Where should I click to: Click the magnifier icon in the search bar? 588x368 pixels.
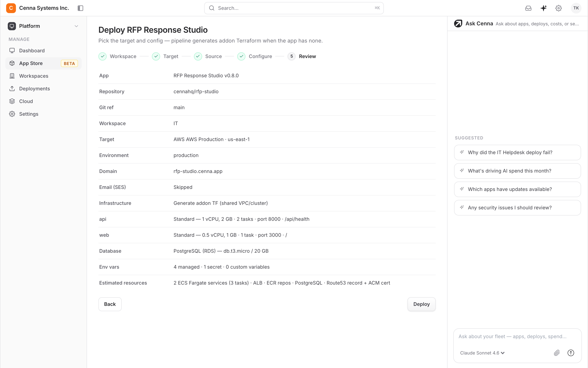[x=212, y=8]
